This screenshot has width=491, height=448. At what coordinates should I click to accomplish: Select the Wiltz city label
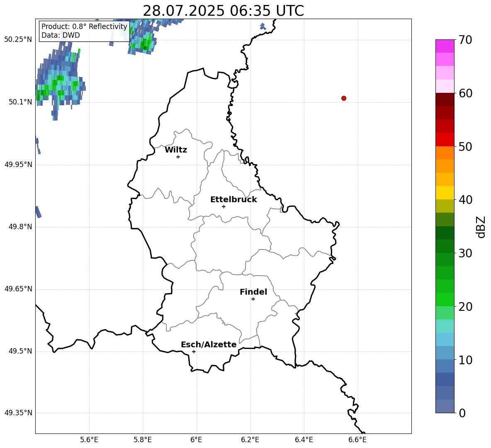point(176,150)
